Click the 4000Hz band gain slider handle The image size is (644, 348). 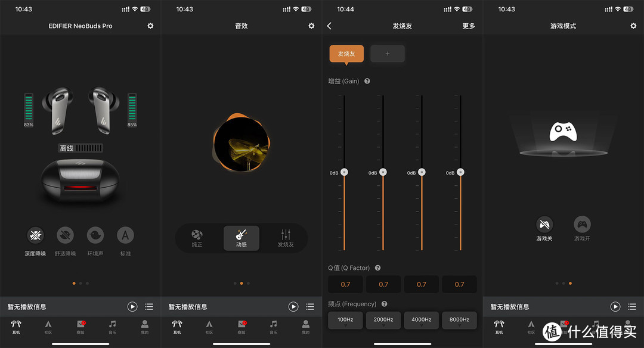(422, 172)
